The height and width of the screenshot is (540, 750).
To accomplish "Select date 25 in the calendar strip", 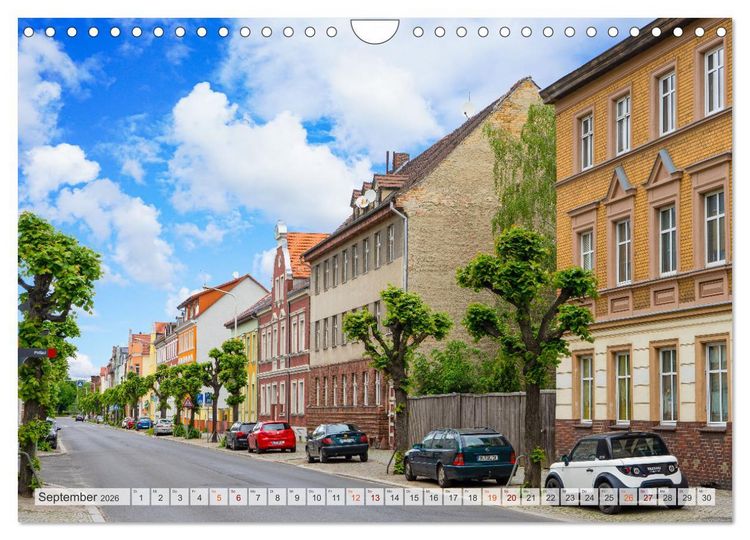I will click(x=609, y=497).
